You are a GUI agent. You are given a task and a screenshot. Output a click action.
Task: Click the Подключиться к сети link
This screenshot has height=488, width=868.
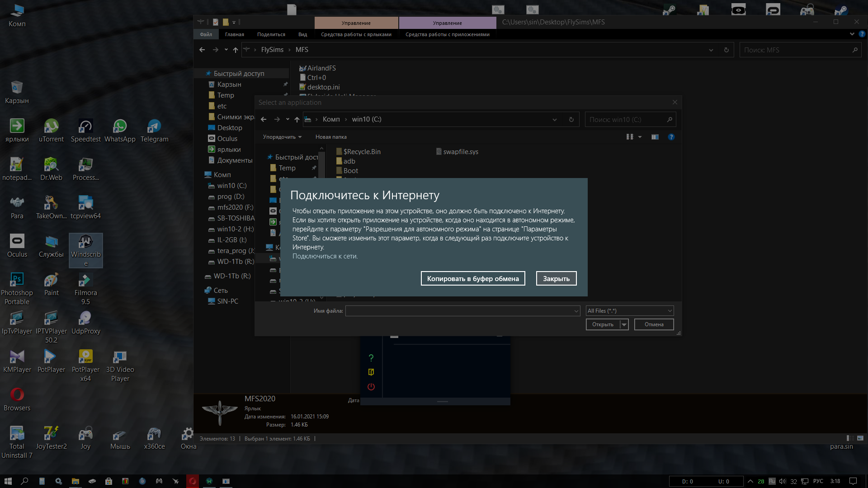pyautogui.click(x=325, y=256)
